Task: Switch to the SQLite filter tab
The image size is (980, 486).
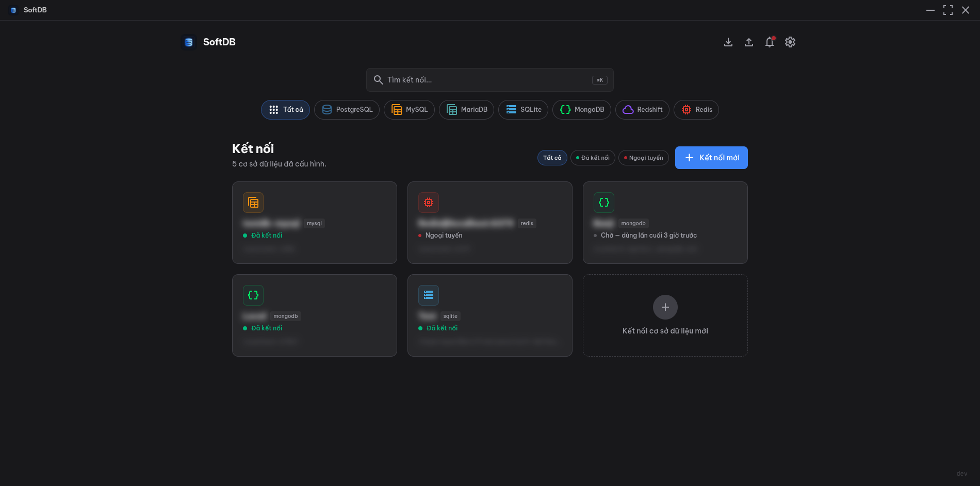Action: coord(523,109)
